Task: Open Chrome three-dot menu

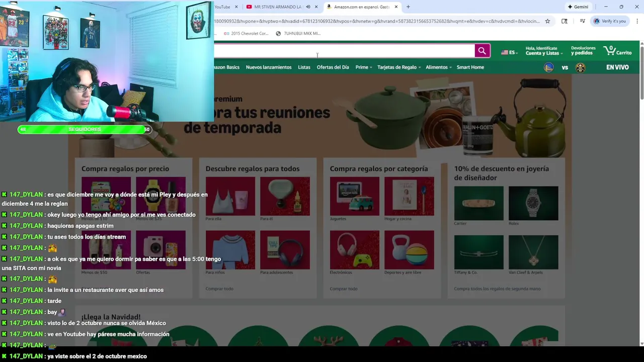Action: click(637, 21)
